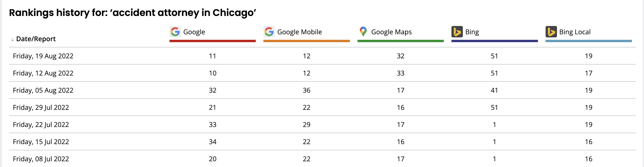644x167 pixels.
Task: Click the green Google Maps color bar
Action: tap(401, 41)
